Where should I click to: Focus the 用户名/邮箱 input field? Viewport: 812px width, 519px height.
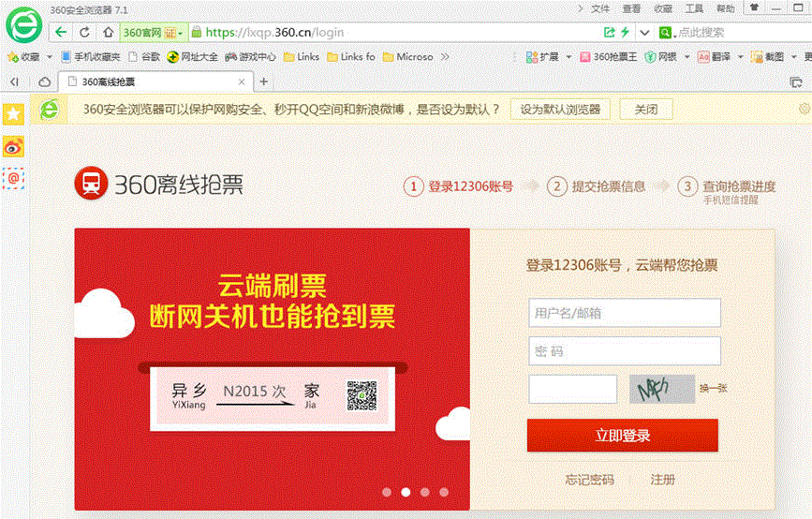(625, 312)
